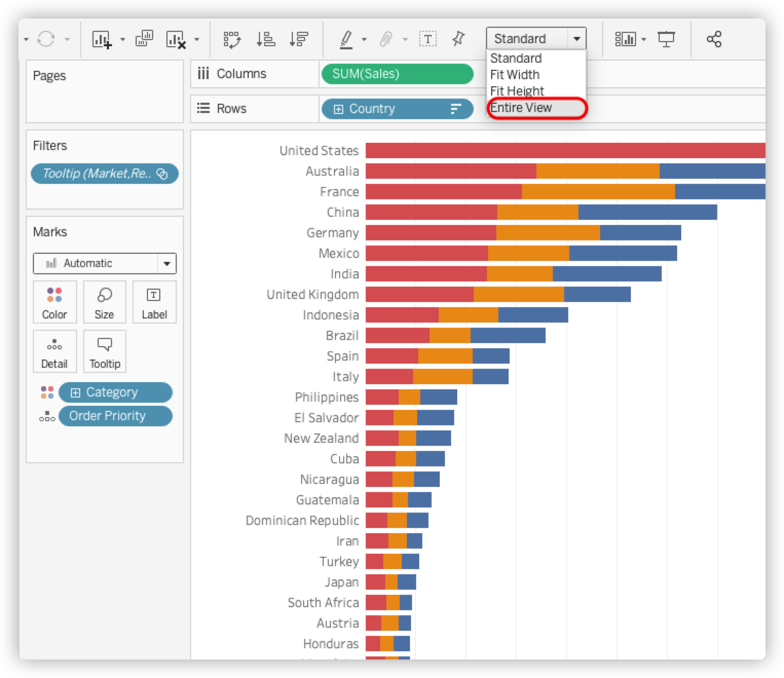Viewport: 784px width, 678px height.
Task: Open the Clear Sheet dropdown arrow
Action: [x=197, y=39]
